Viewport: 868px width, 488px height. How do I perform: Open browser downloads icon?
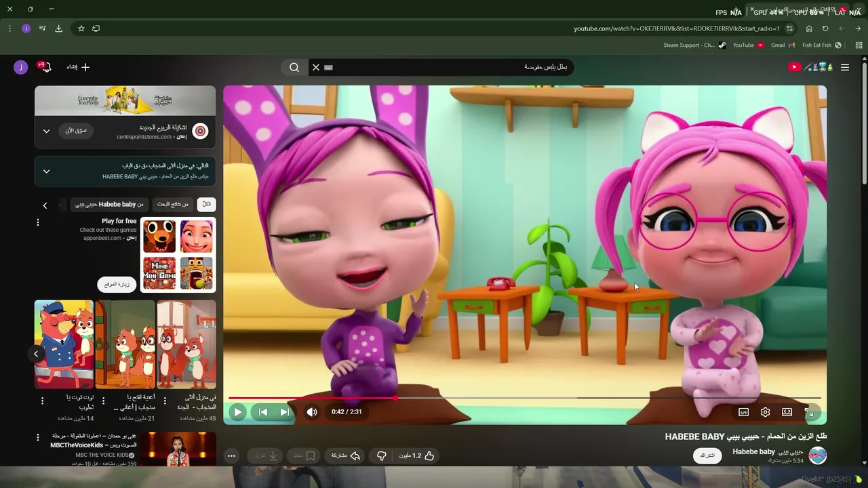click(58, 28)
